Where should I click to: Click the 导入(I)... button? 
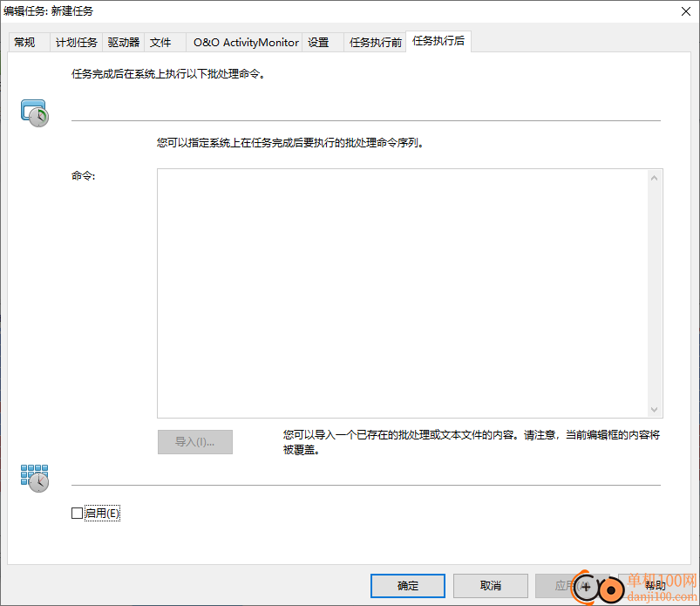pos(195,442)
